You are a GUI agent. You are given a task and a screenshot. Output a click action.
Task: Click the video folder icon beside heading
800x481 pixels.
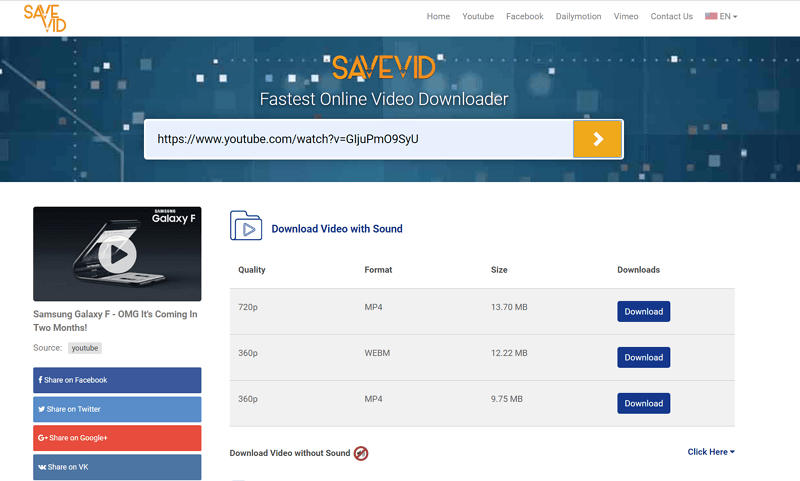pos(246,225)
